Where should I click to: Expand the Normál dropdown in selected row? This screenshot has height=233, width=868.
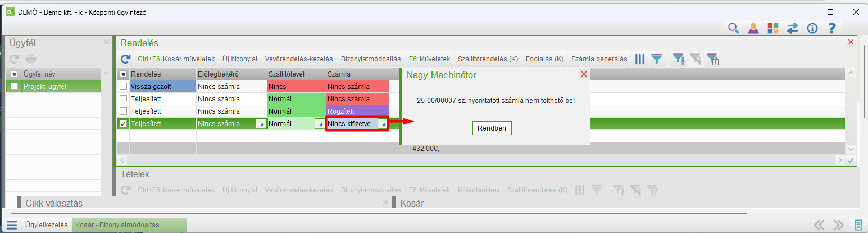320,124
